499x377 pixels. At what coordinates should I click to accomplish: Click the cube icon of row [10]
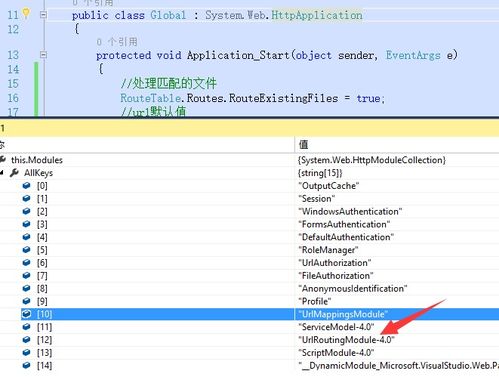(26, 314)
